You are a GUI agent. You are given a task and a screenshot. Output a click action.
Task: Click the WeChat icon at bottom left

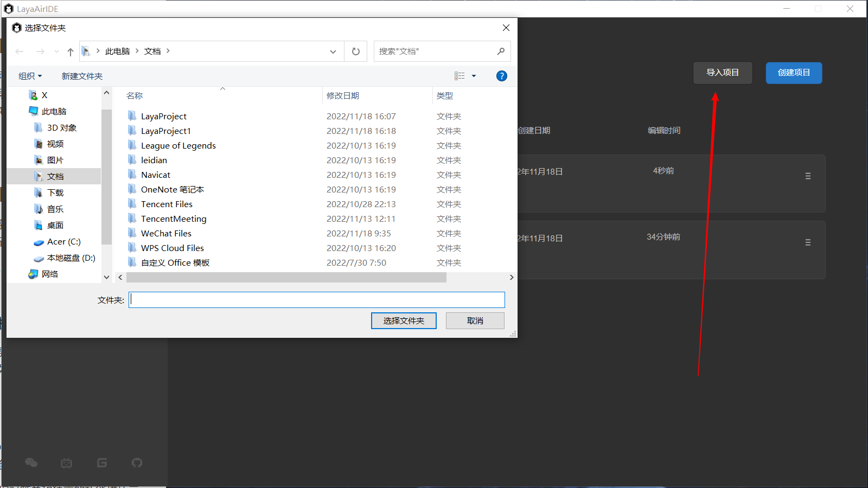pyautogui.click(x=31, y=463)
